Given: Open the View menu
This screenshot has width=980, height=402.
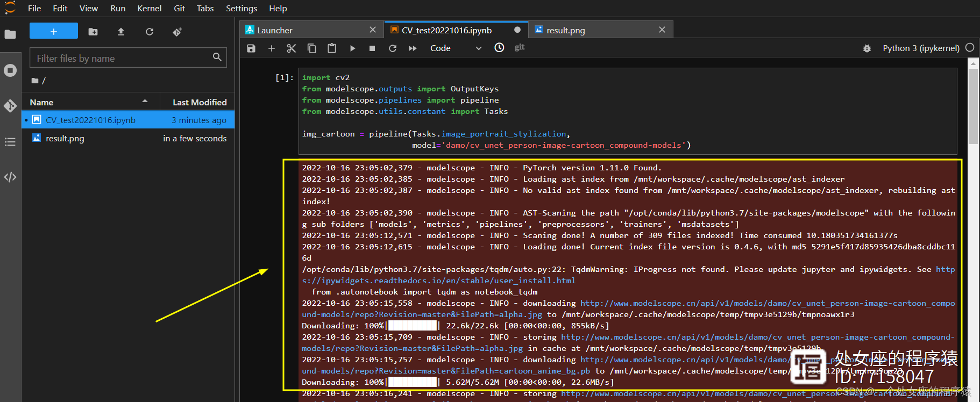Looking at the screenshot, I should [x=89, y=8].
